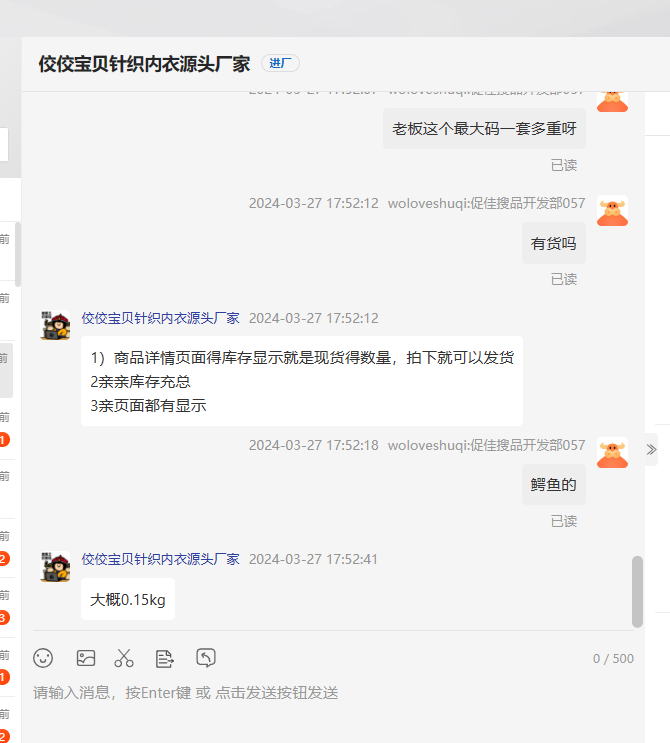Image resolution: width=670 pixels, height=743 pixels.
Task: Click the orange bull avatar next to 有货吗
Action: (x=612, y=210)
